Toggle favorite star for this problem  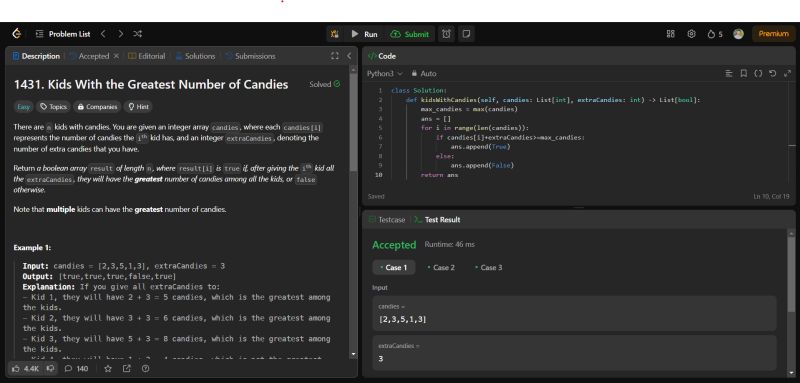coord(108,368)
